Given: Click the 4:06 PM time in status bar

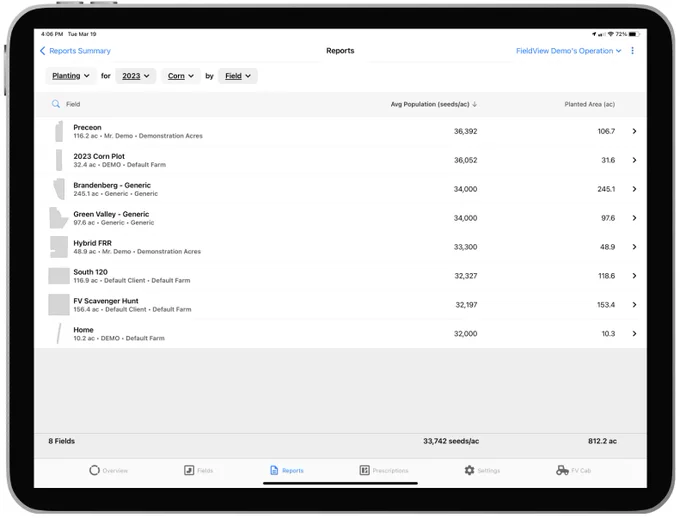Looking at the screenshot, I should tap(52, 34).
